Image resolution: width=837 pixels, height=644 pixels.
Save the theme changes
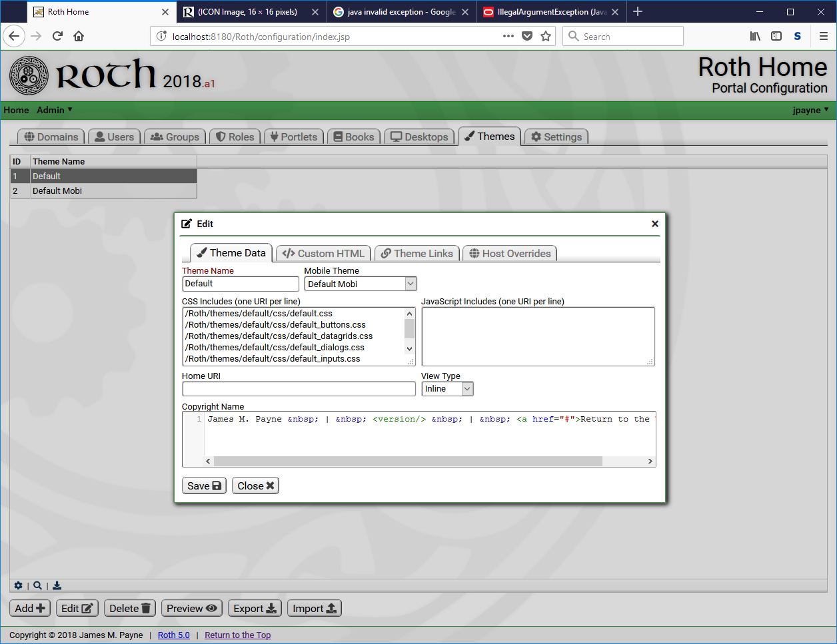point(204,485)
